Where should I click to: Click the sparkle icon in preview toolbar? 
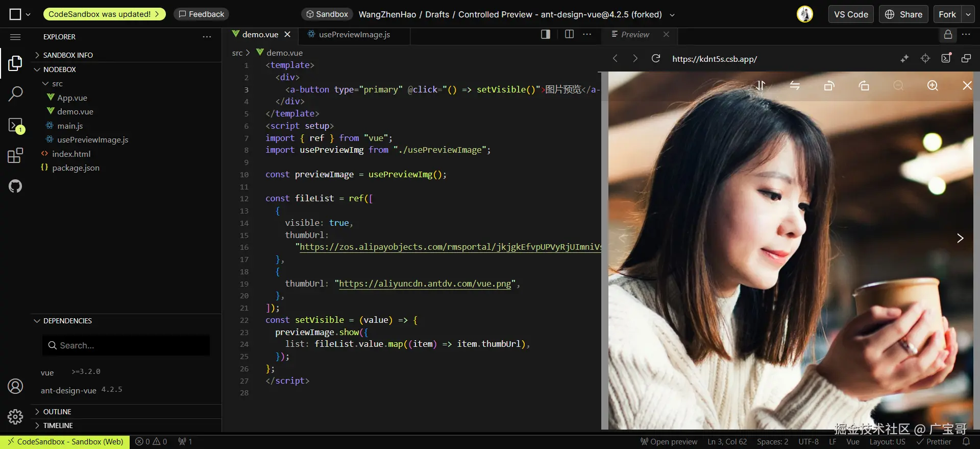[904, 59]
